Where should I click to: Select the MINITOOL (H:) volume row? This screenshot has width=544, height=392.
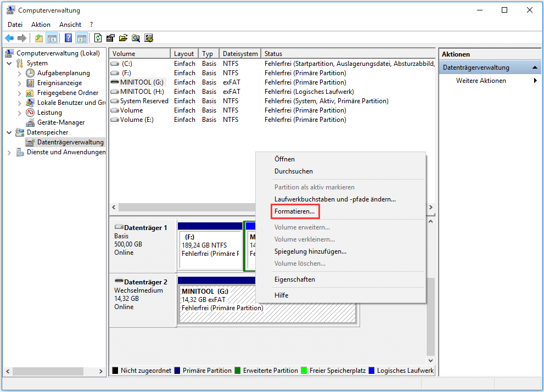click(x=272, y=92)
